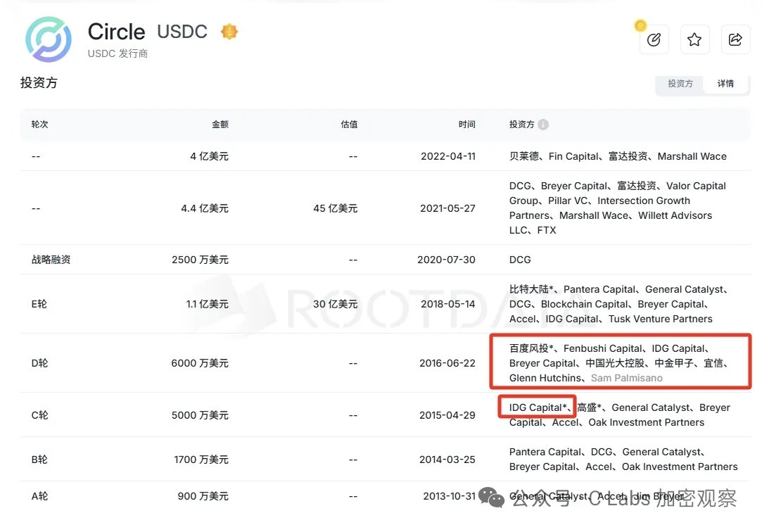The image size is (762, 532).
Task: Open investor Fin Capital
Action: tap(573, 156)
